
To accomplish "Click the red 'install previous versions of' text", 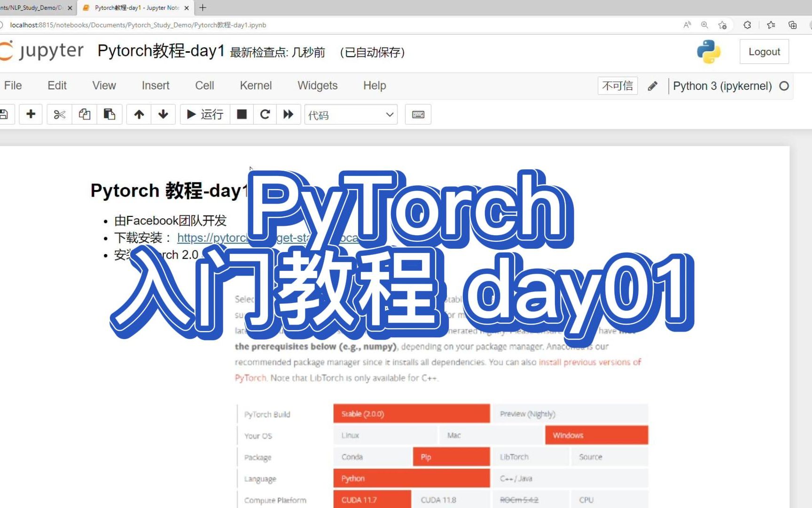I will pos(590,362).
